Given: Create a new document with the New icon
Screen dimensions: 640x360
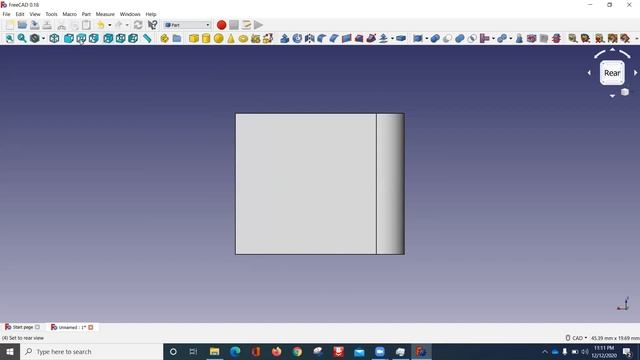Looking at the screenshot, I should [10, 25].
